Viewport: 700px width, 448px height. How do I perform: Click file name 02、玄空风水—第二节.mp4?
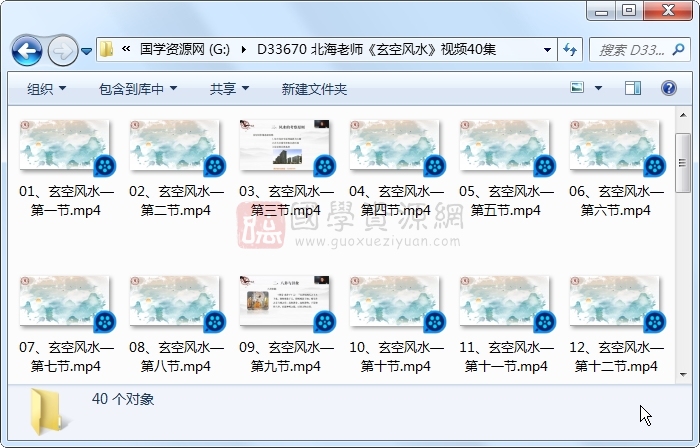tap(176, 201)
